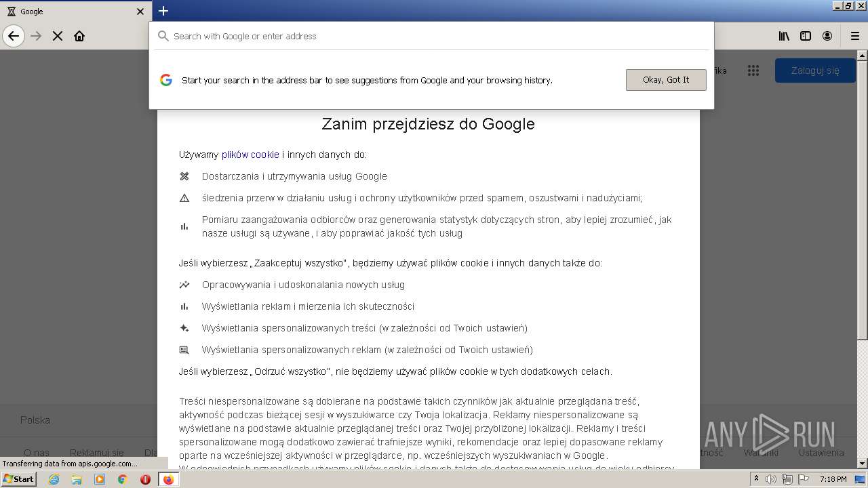Click the bar chart icon beside Pomiaru zaangażowania

184,226
